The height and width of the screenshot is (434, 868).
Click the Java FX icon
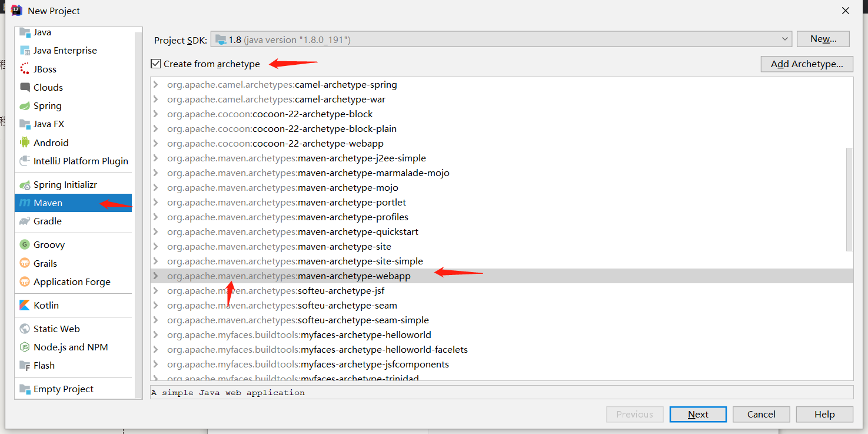point(25,124)
